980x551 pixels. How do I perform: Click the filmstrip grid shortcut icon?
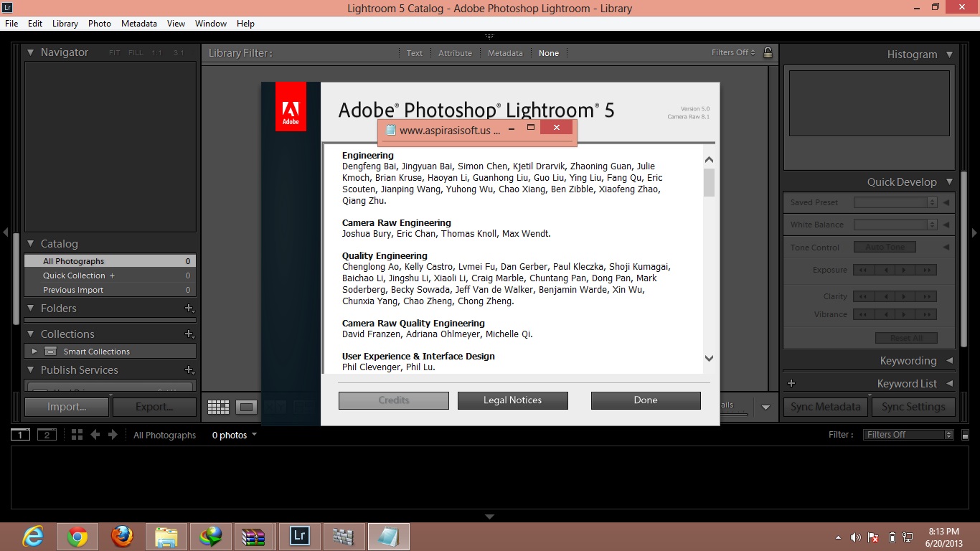click(x=77, y=435)
